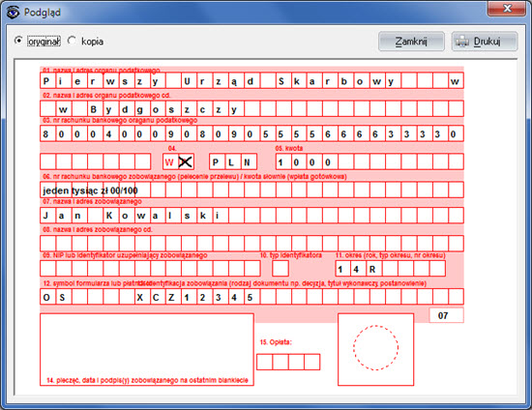Screen dimensions: 532x410
Task: Select the kopia radio button
Action: tap(72, 41)
